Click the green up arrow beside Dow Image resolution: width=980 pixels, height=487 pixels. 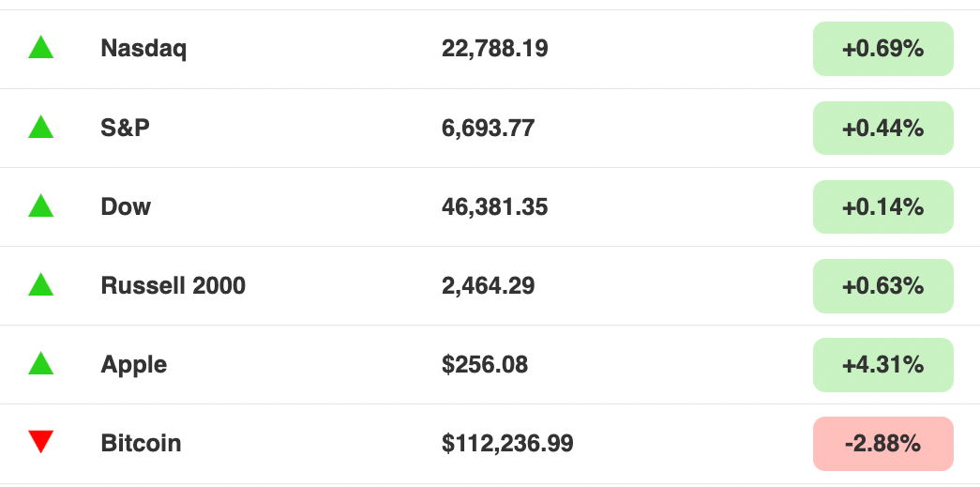40,205
